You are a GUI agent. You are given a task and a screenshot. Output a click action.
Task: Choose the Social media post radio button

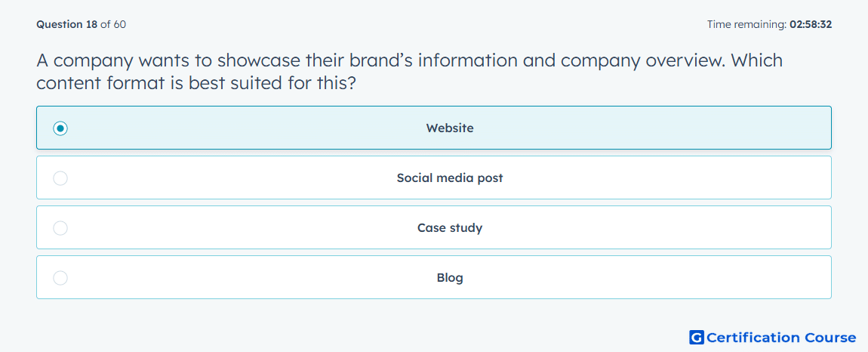[x=60, y=178]
